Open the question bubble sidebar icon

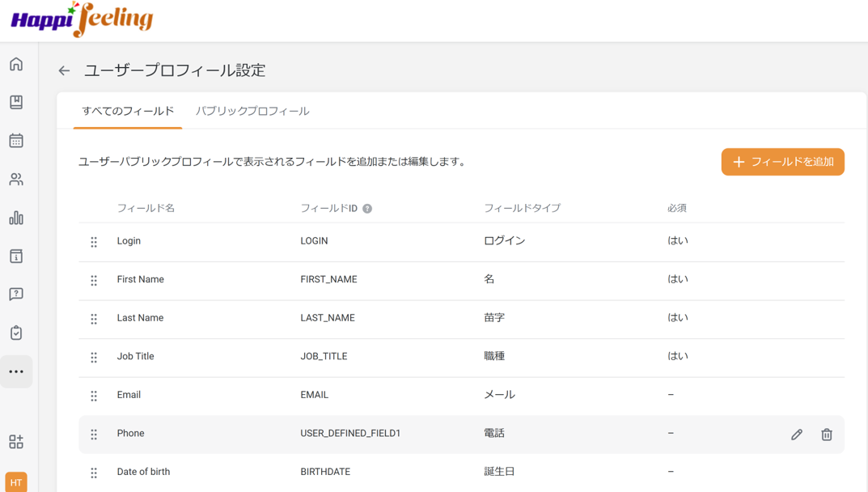pyautogui.click(x=16, y=295)
